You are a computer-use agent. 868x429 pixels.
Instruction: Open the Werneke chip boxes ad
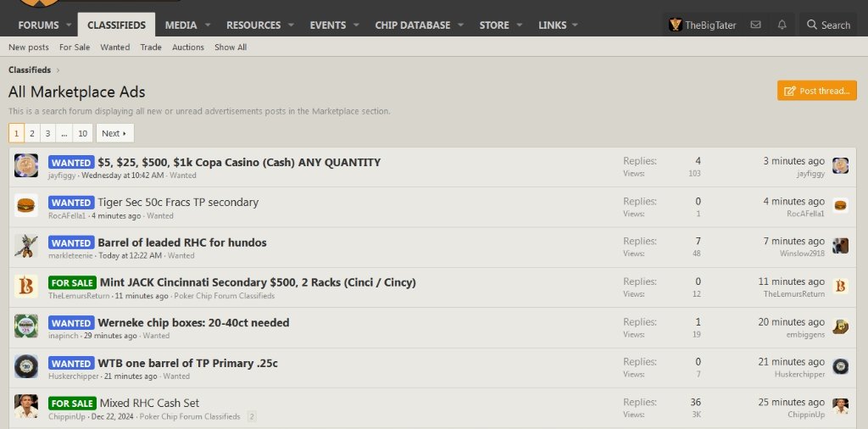[x=193, y=322]
